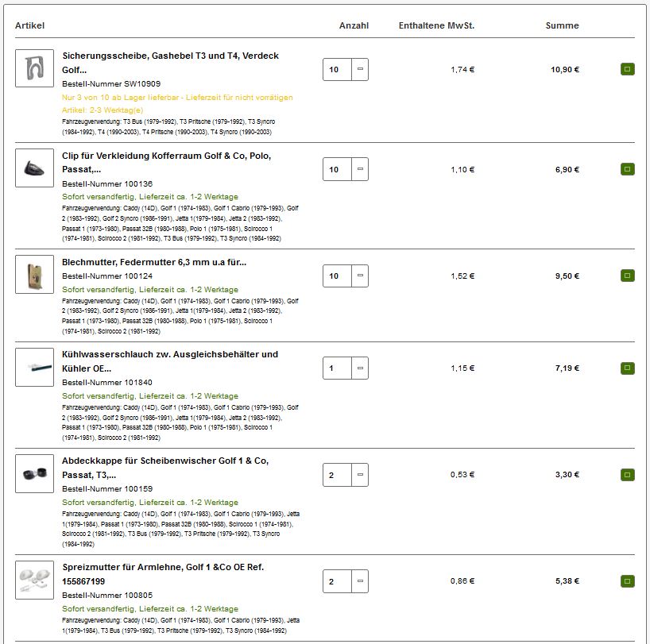The height and width of the screenshot is (644, 650).
Task: Open Clip für Verkleidung product image
Action: coord(34,168)
